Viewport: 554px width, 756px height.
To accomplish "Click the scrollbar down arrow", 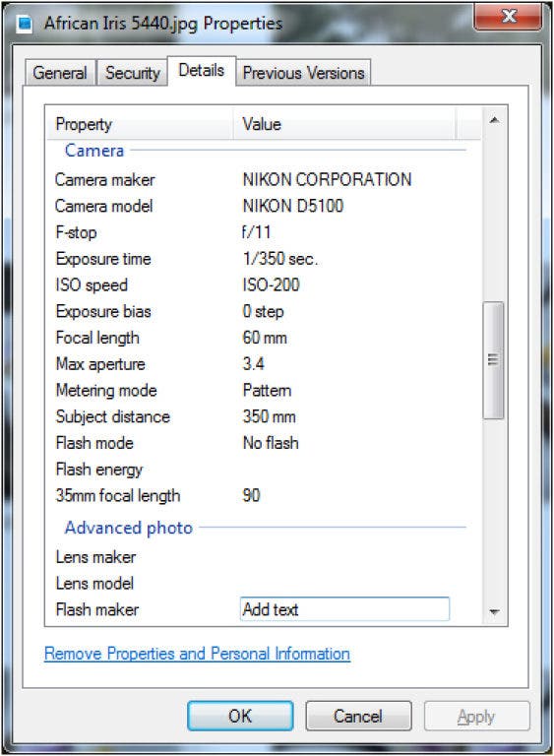I will [494, 612].
